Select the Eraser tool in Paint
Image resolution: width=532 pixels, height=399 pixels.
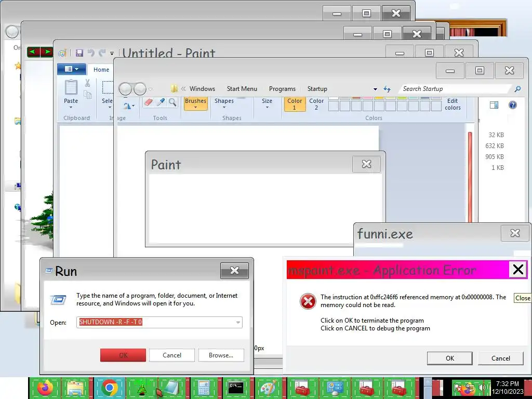[148, 102]
